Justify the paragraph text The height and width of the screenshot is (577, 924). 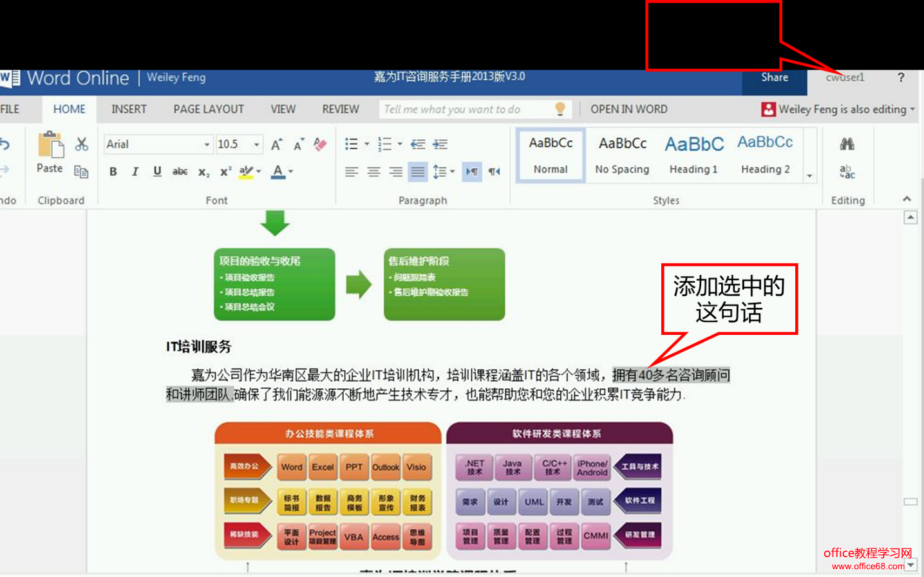pyautogui.click(x=418, y=172)
